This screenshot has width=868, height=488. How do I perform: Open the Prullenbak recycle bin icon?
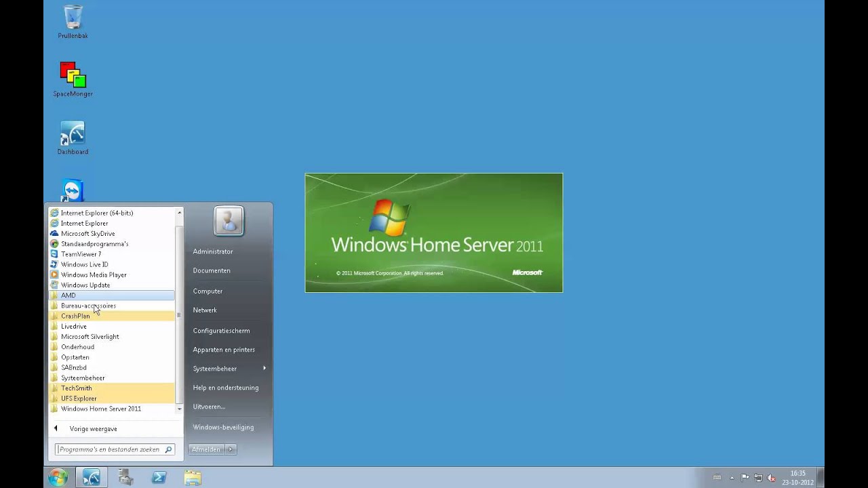(x=73, y=21)
